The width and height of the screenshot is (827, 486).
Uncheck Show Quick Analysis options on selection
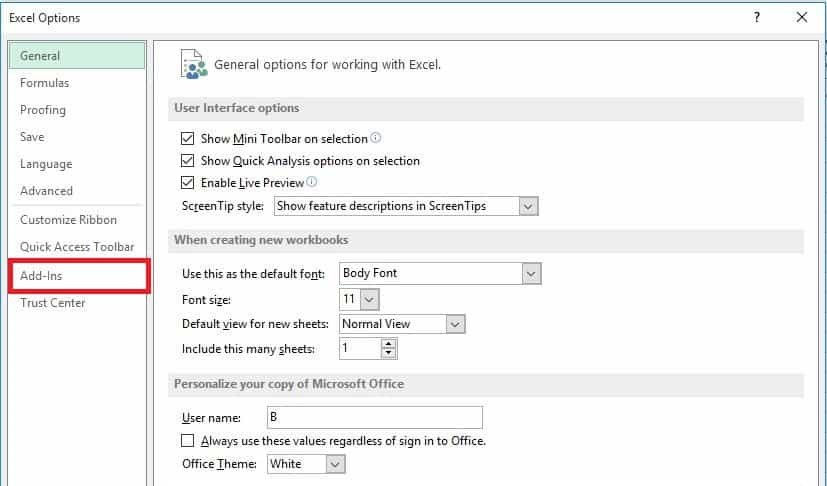tap(187, 161)
